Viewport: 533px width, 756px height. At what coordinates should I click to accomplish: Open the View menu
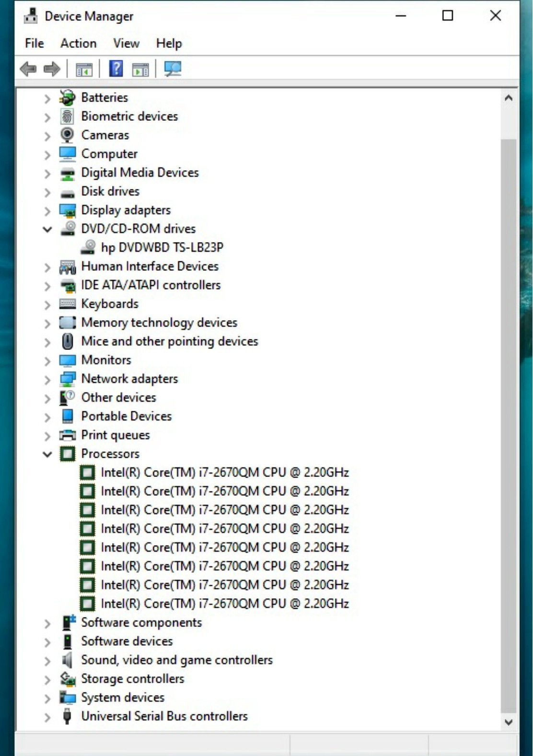point(126,43)
